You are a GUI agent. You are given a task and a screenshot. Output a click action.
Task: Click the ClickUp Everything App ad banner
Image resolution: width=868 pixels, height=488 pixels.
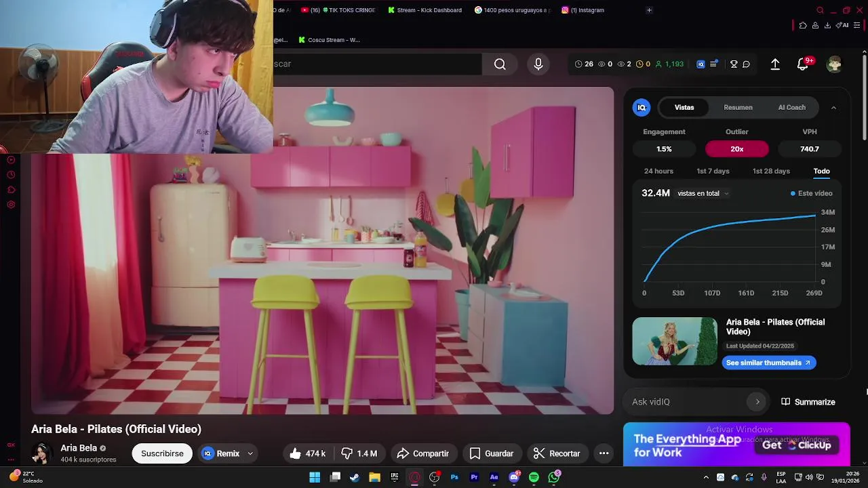736,445
